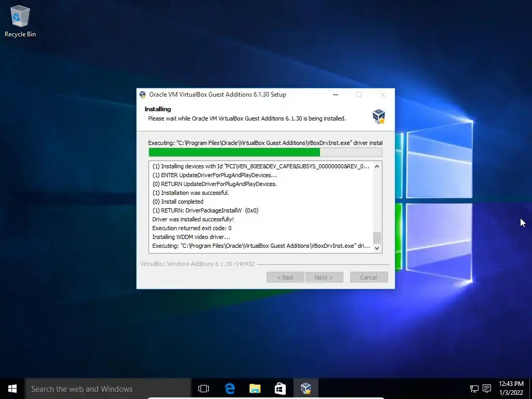Click the log's scroll up arrow
The image size is (532, 399).
tap(377, 166)
